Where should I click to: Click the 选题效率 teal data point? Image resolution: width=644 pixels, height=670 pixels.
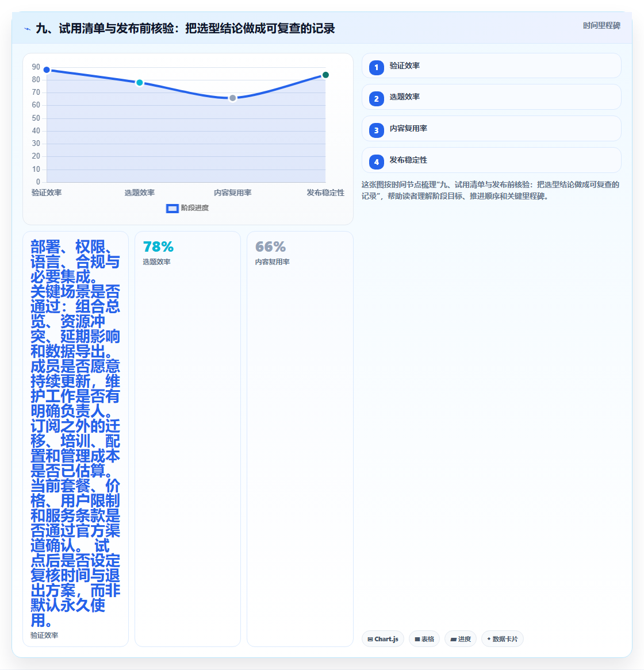pos(139,83)
